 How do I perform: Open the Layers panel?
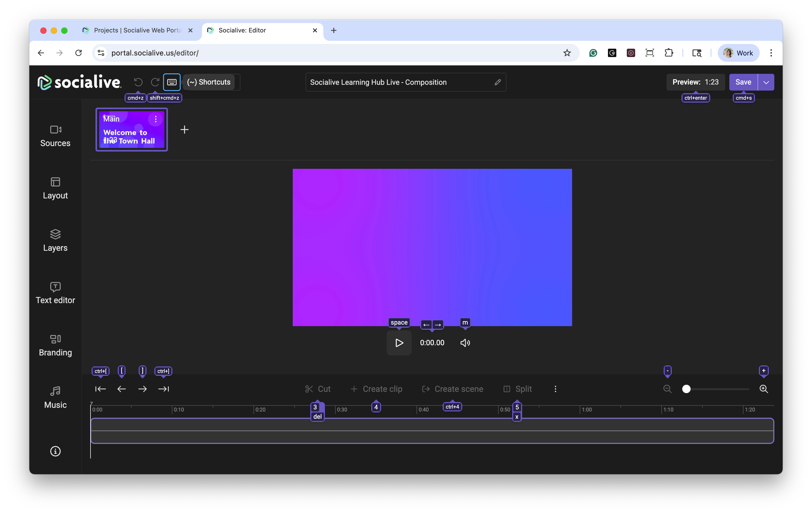point(55,241)
